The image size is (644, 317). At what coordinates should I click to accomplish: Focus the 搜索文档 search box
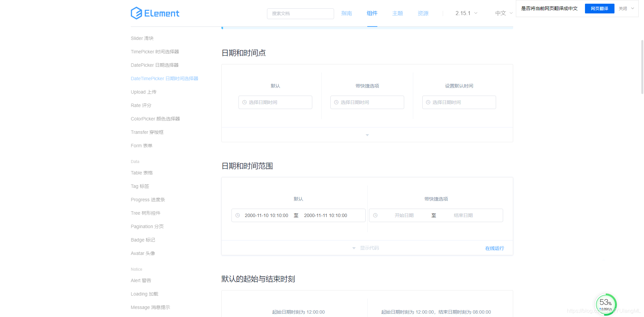300,13
